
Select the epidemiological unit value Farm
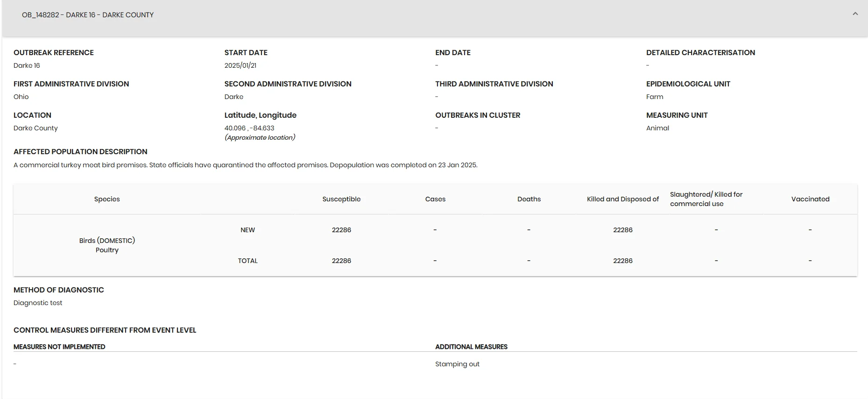655,97
